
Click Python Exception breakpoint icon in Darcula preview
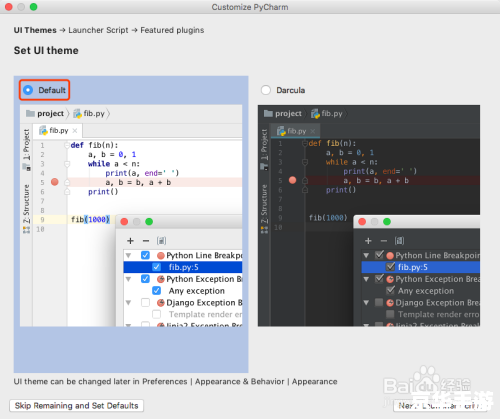(390, 279)
